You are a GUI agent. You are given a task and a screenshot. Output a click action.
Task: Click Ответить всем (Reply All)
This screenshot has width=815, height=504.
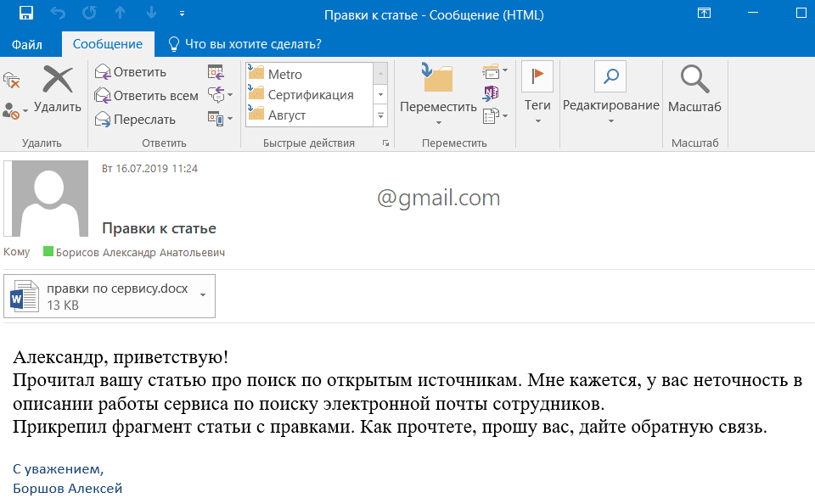tap(146, 96)
